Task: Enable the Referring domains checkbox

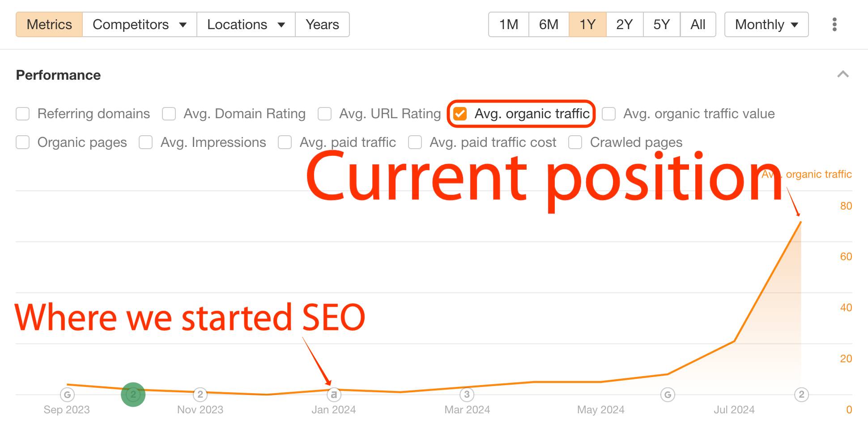Action: [x=23, y=114]
